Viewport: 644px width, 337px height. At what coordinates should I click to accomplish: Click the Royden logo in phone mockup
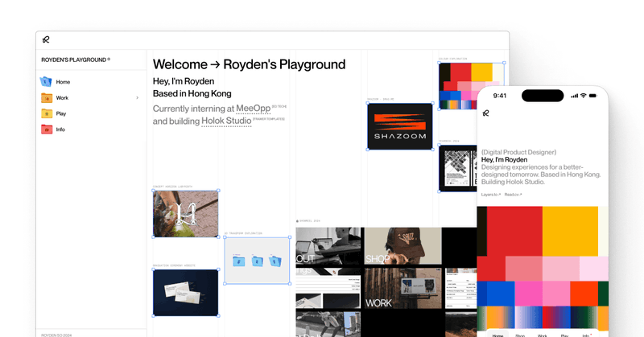click(485, 113)
